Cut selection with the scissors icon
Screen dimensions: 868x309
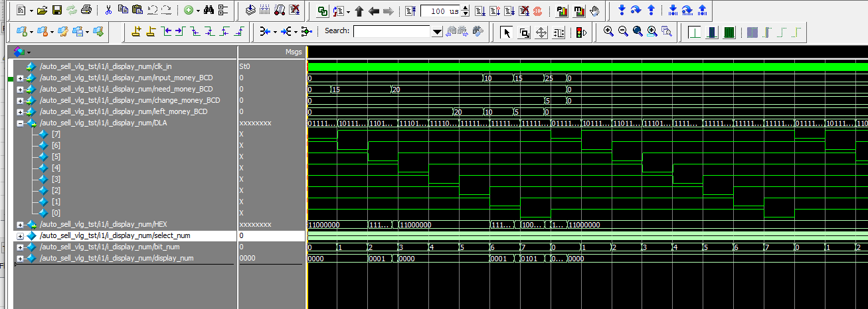pos(108,11)
